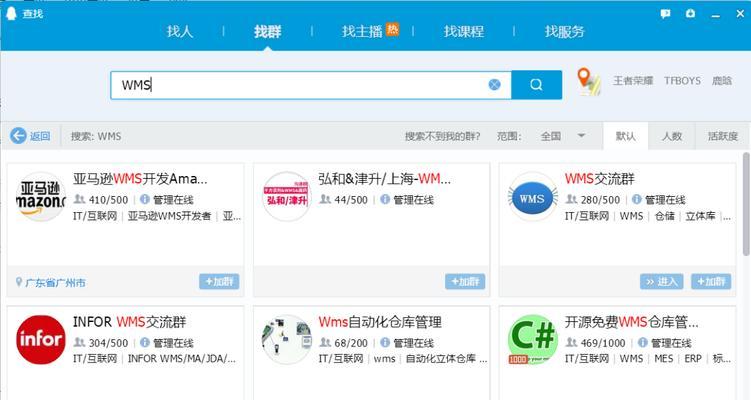Click the 鹿晗 hot keyword

point(721,81)
